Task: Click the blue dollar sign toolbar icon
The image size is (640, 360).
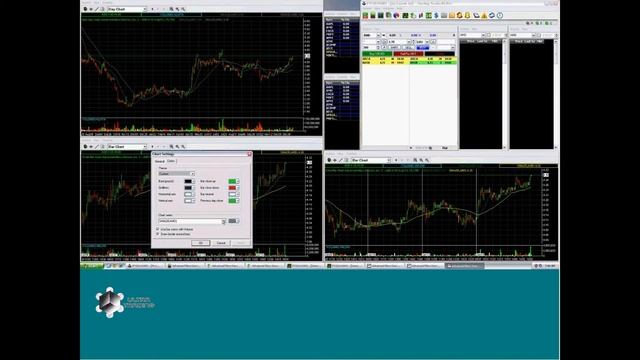Action: [436, 16]
